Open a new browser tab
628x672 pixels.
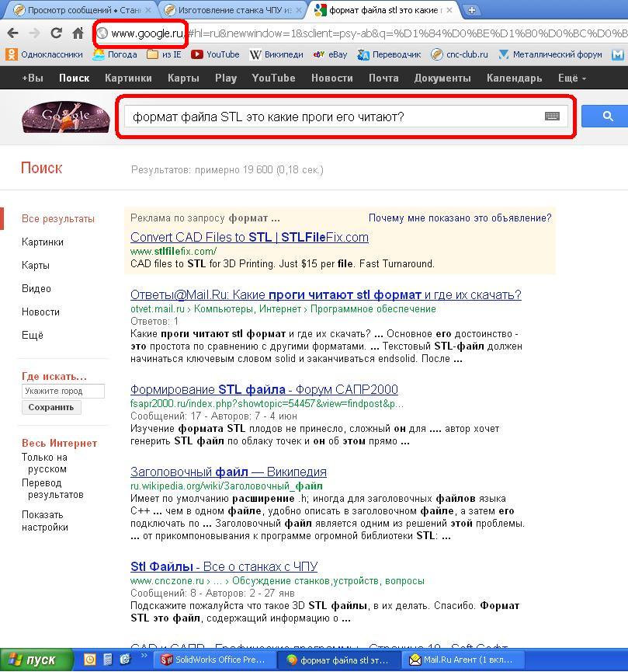pyautogui.click(x=472, y=10)
